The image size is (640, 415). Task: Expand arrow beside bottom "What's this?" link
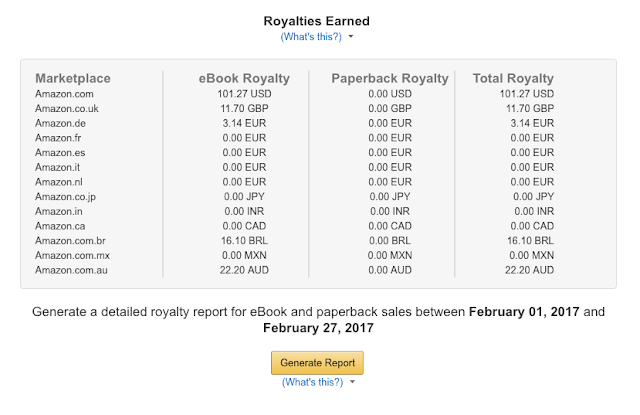coord(351,383)
